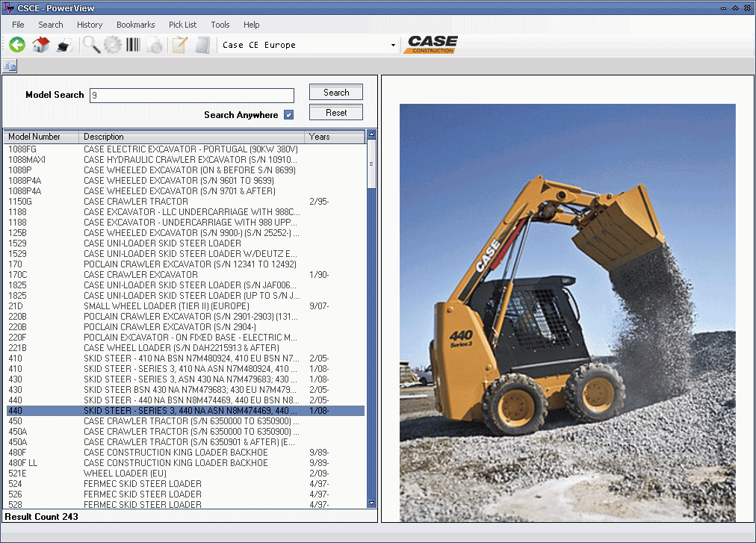756x543 pixels.
Task: Select row 125B Case Wheeled Excavator
Action: pos(185,233)
